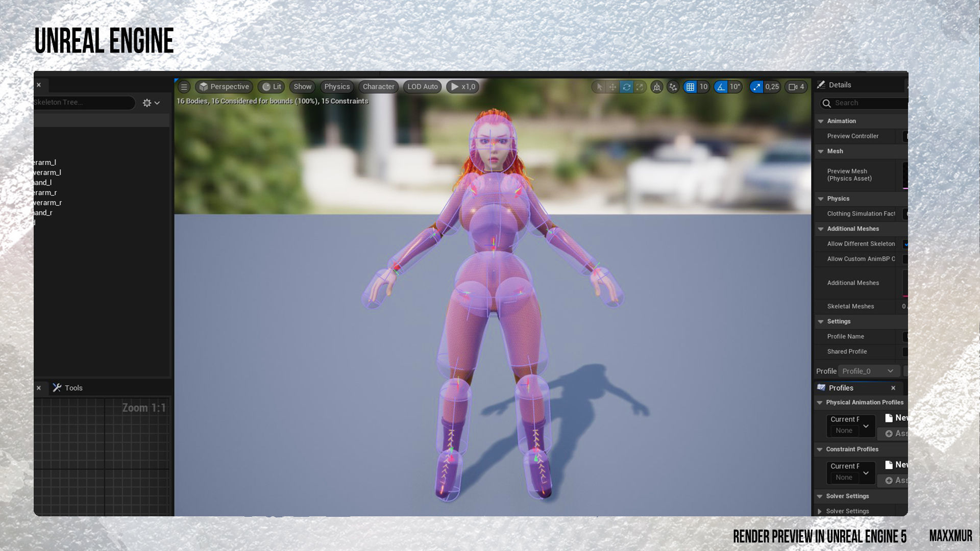Activate the Translate move tool

tap(612, 87)
